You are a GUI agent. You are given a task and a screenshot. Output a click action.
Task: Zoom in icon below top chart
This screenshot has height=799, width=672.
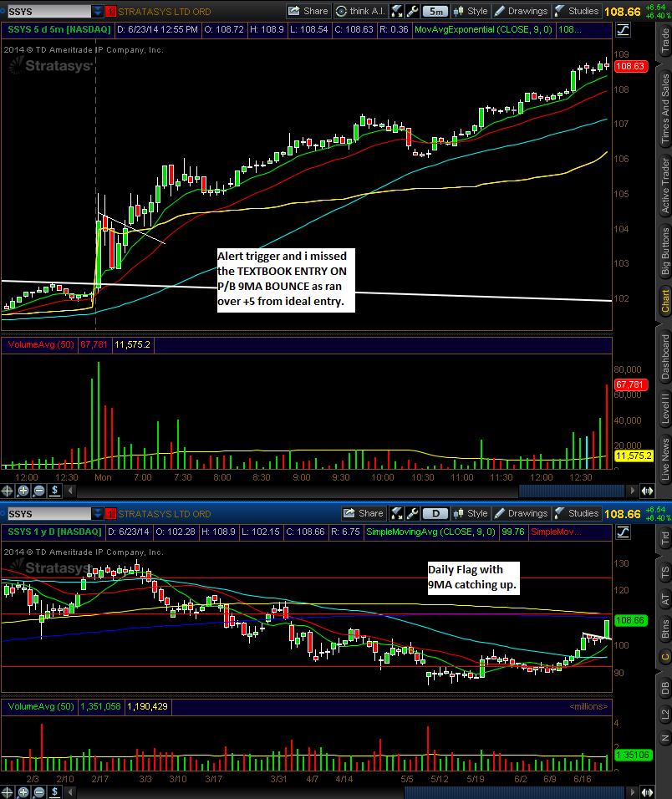(x=23, y=491)
